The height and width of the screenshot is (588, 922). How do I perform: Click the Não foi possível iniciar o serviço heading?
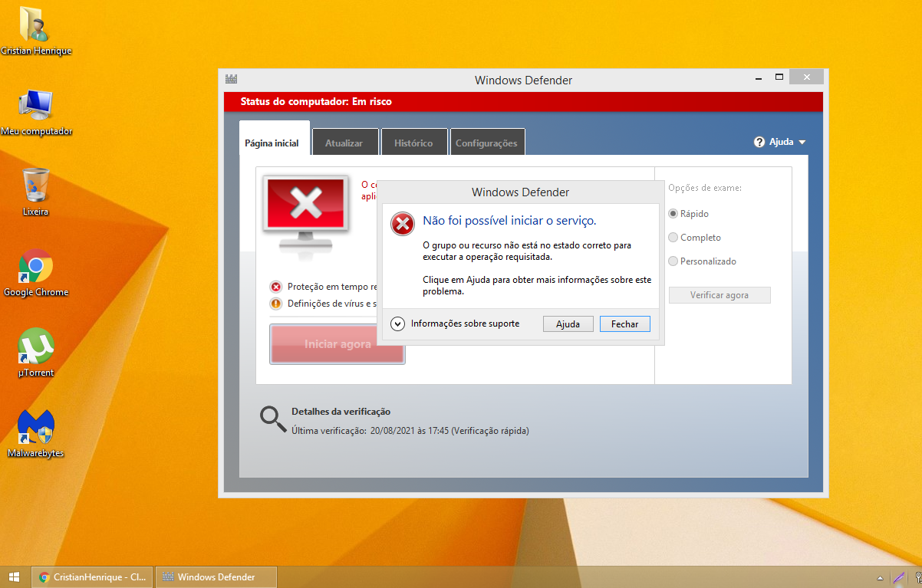pyautogui.click(x=509, y=221)
